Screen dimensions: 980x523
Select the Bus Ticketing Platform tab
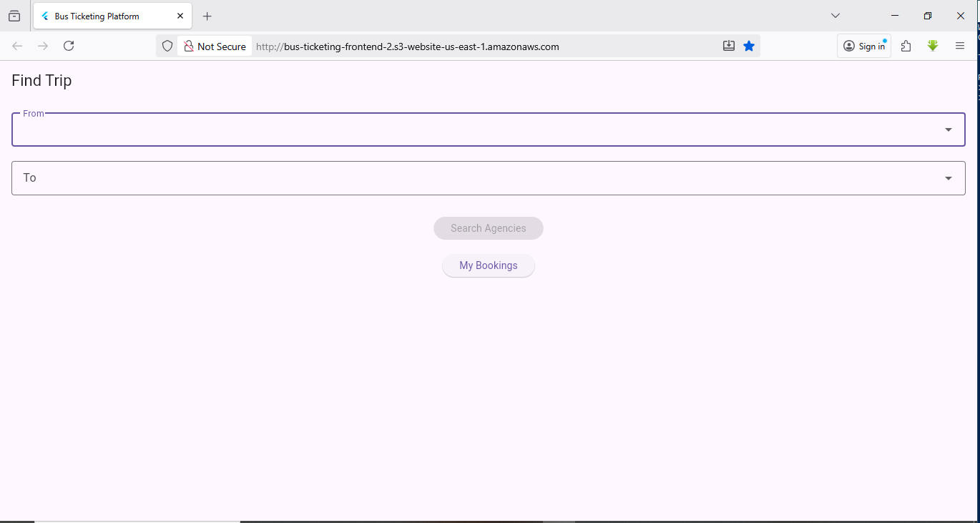pyautogui.click(x=100, y=16)
